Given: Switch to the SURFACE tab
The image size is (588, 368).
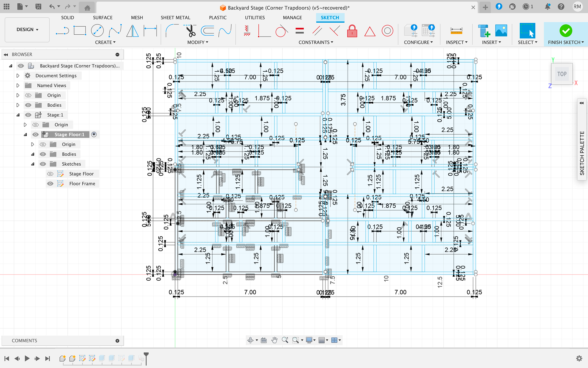Looking at the screenshot, I should coord(103,17).
